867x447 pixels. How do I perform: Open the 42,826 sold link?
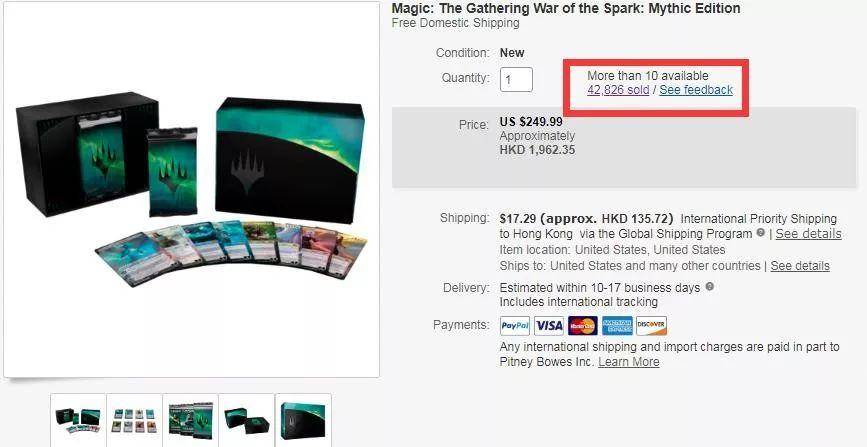pos(618,90)
